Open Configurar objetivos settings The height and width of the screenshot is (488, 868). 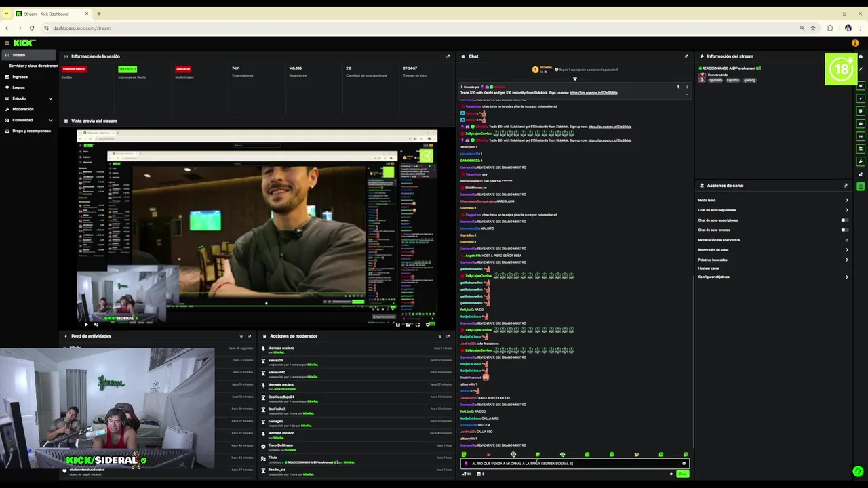pos(772,277)
